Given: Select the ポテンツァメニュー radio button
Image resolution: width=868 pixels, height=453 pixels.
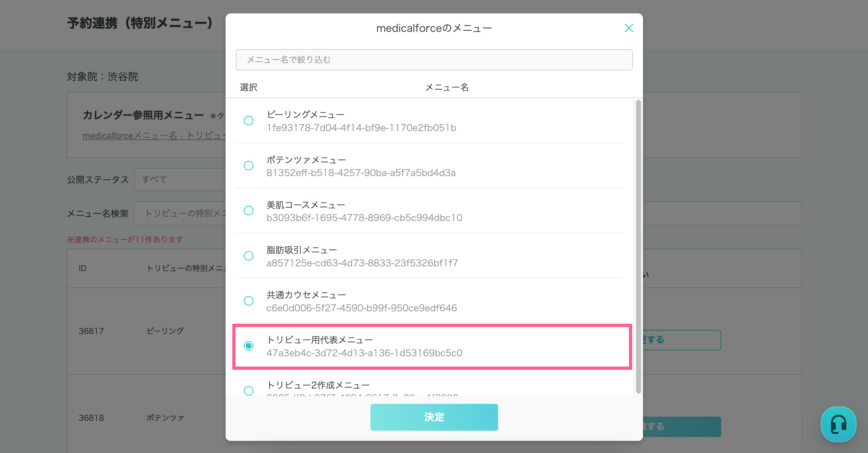Looking at the screenshot, I should pos(248,166).
